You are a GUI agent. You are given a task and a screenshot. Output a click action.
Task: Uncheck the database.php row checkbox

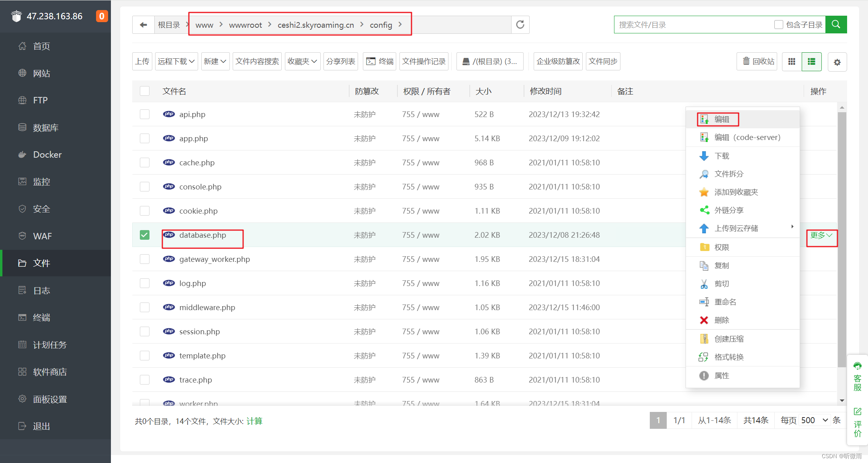coord(145,235)
